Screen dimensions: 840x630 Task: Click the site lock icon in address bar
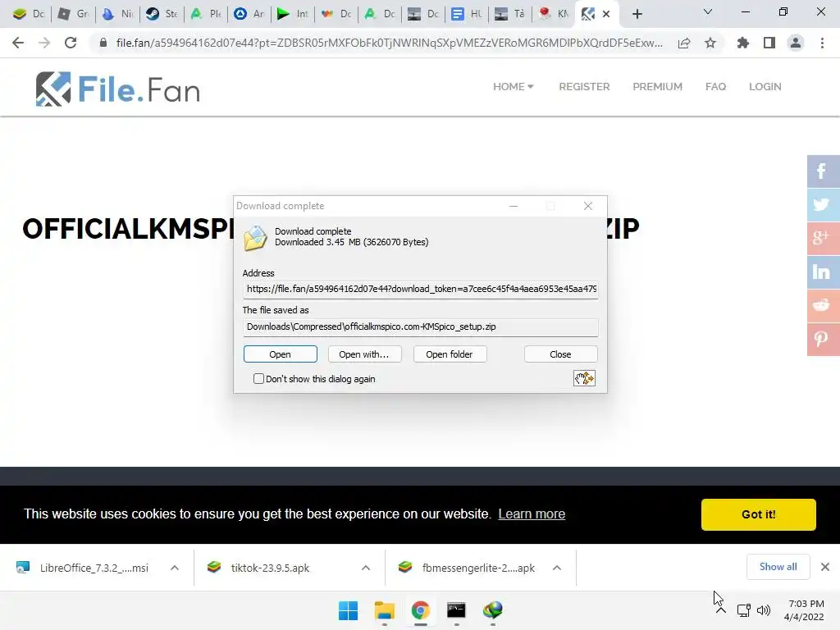pyautogui.click(x=103, y=43)
